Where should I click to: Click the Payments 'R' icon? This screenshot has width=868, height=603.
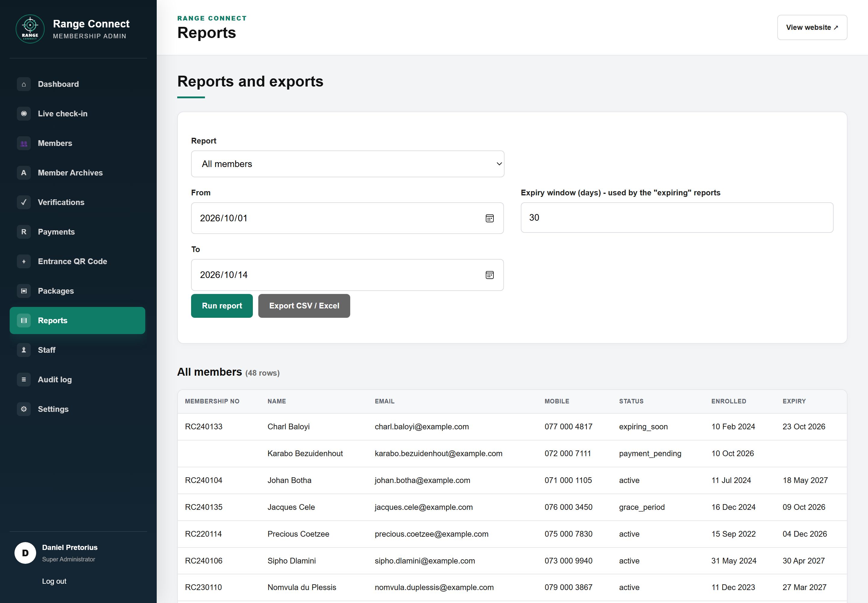click(x=24, y=232)
